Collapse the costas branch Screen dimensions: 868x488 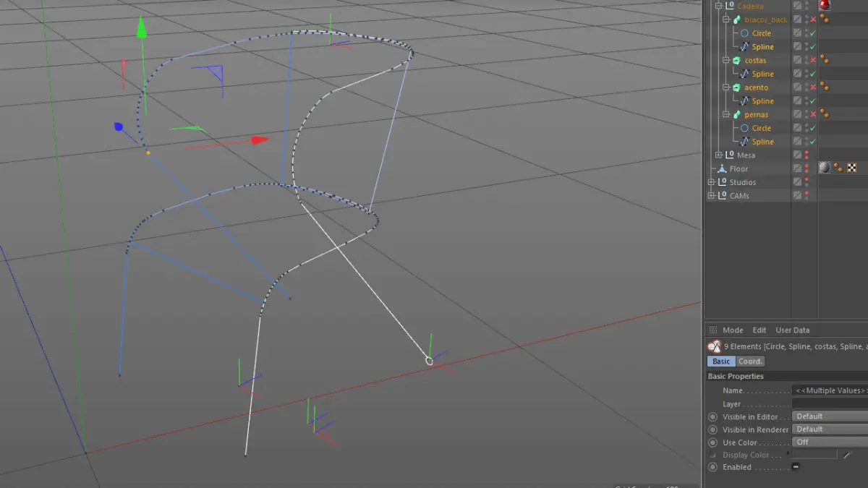click(726, 61)
